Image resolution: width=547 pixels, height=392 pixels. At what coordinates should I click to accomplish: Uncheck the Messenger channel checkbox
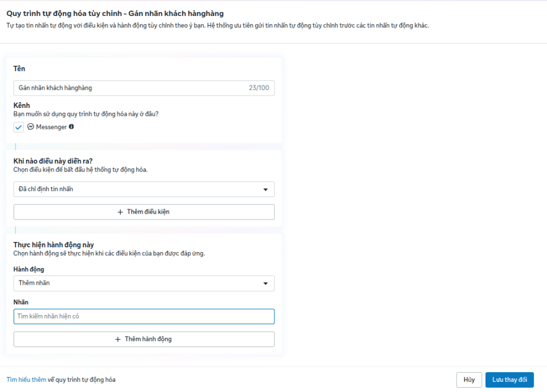19,127
